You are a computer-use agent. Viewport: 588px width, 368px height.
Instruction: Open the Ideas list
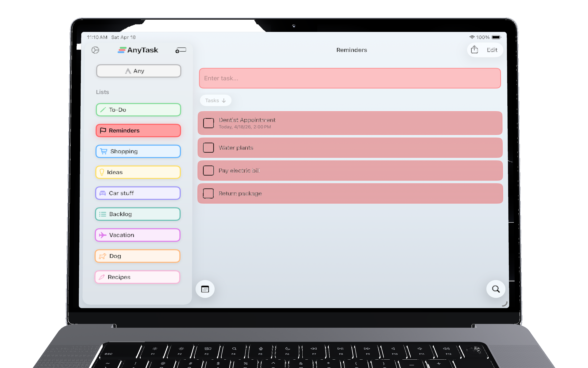[138, 172]
